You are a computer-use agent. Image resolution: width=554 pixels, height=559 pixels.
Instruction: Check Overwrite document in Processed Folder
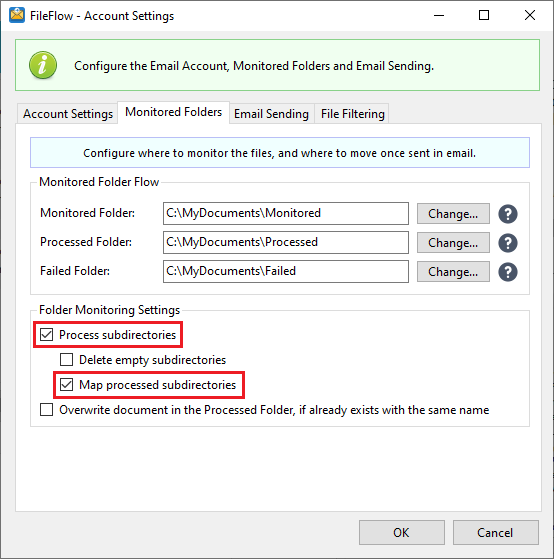[x=47, y=410]
